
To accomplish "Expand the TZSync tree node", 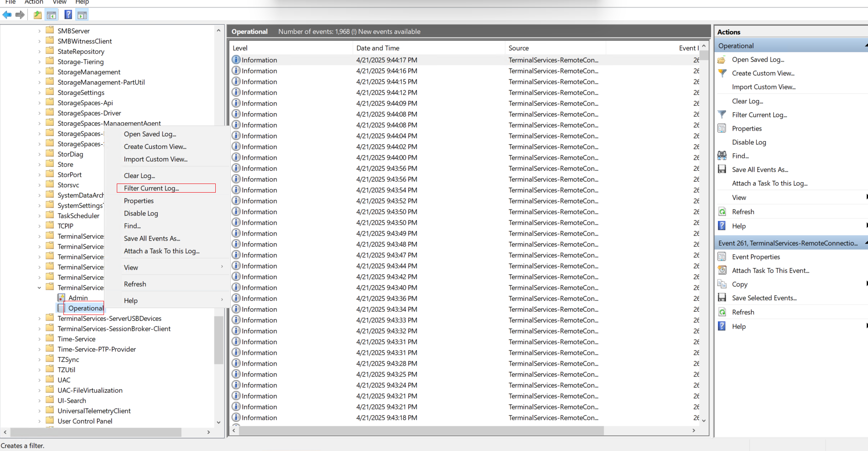I will click(39, 360).
